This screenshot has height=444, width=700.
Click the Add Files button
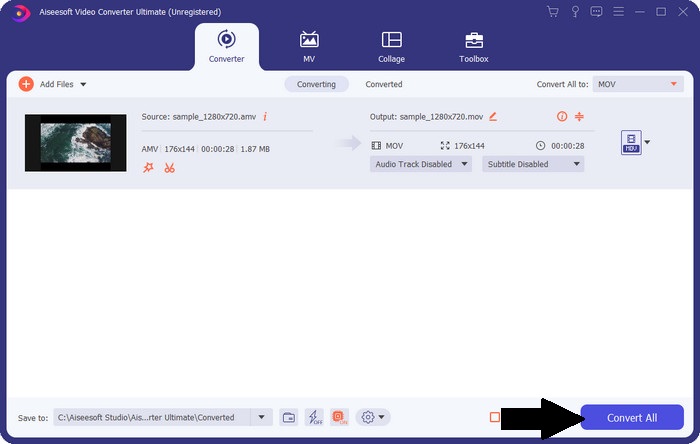click(48, 85)
